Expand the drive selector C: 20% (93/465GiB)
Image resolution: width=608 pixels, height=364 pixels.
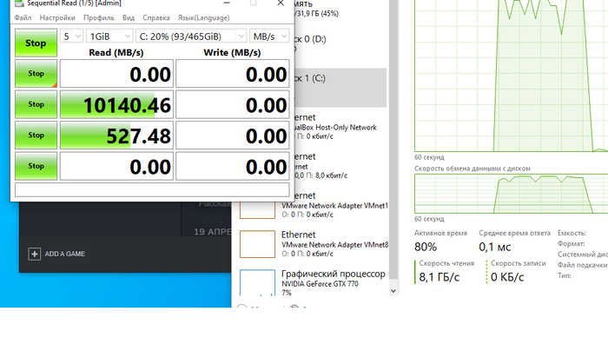click(190, 36)
